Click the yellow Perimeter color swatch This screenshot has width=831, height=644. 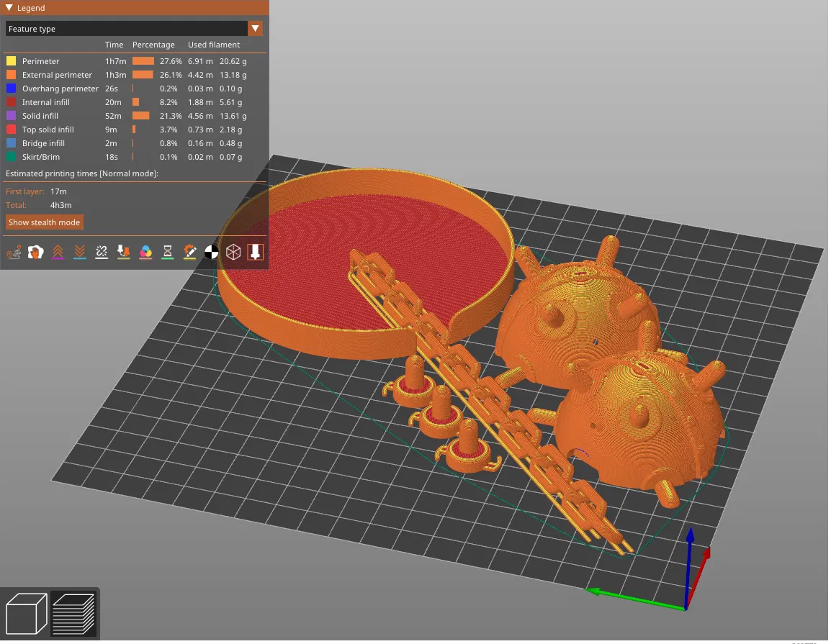coord(11,61)
